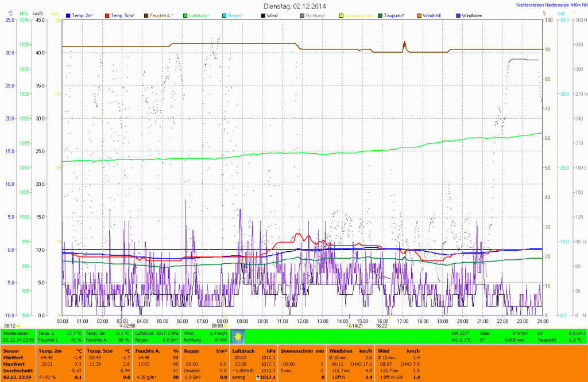
Task: Click the pressure trend arrow beside 1017.1
Action: click(x=258, y=376)
